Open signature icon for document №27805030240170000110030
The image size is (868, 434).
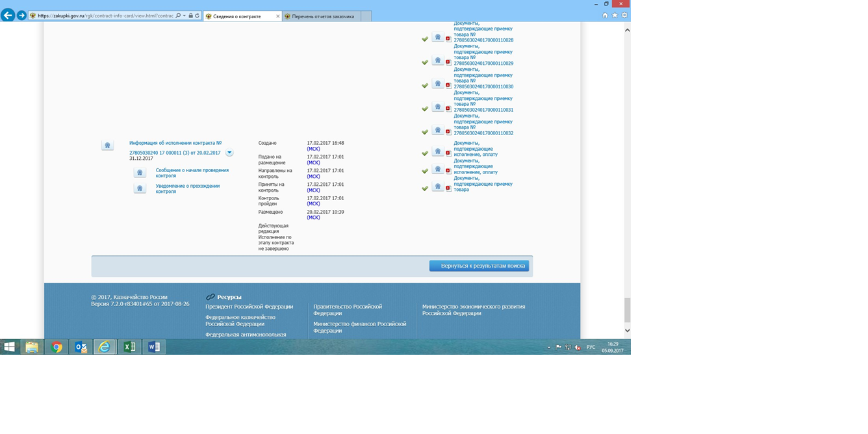click(438, 84)
